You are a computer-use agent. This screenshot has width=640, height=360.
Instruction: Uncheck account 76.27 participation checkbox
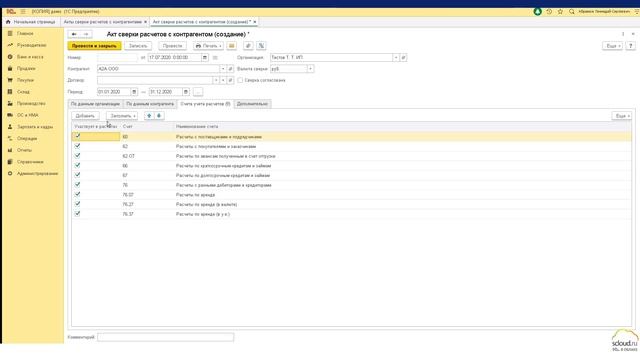click(x=78, y=204)
